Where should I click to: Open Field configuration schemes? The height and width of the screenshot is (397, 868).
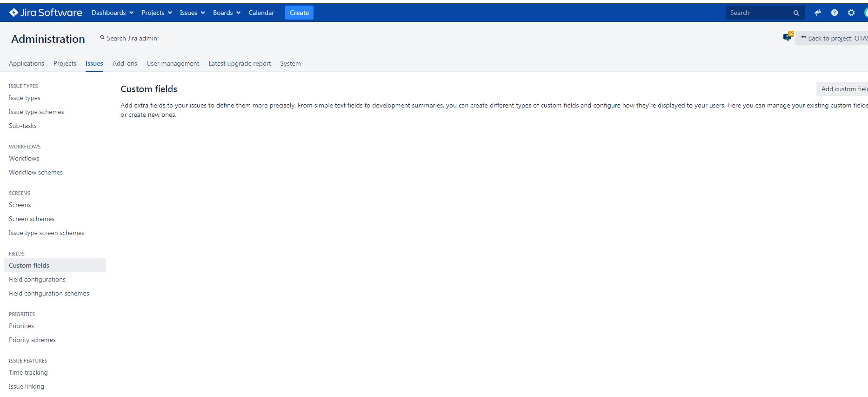pyautogui.click(x=49, y=293)
